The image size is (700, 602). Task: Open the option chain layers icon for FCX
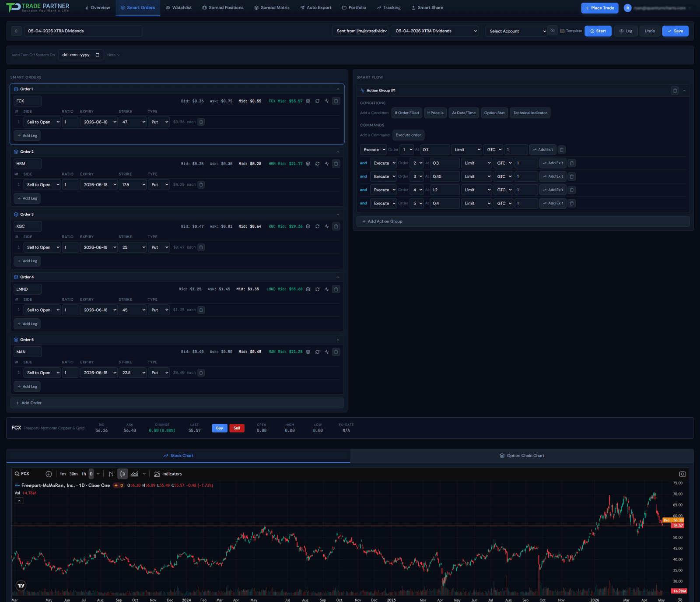tap(308, 101)
